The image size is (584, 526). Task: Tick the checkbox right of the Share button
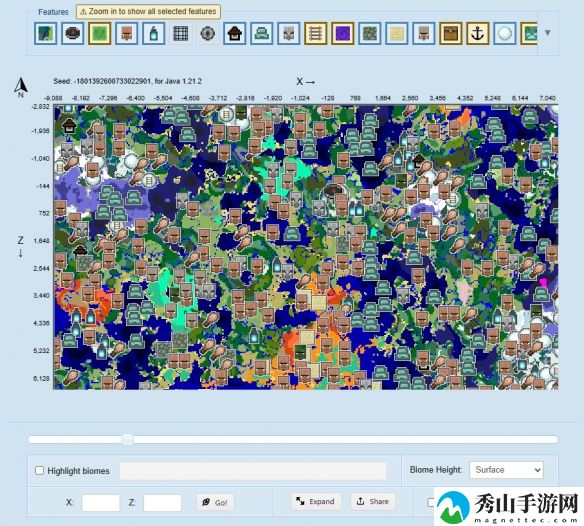coord(431,502)
